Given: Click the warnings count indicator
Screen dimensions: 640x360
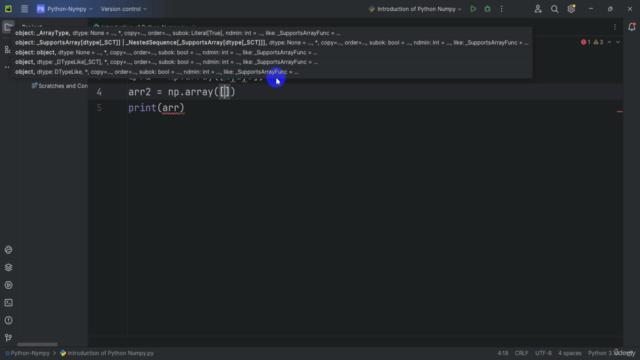Looking at the screenshot, I should pyautogui.click(x=598, y=42).
